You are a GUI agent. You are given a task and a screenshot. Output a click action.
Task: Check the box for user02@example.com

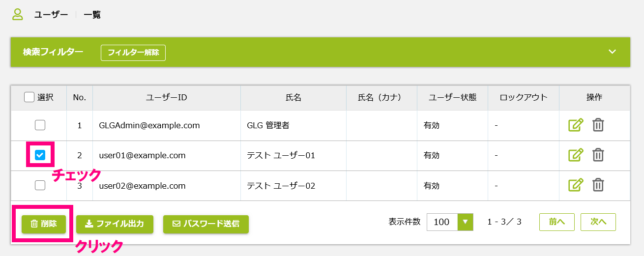[x=40, y=185]
